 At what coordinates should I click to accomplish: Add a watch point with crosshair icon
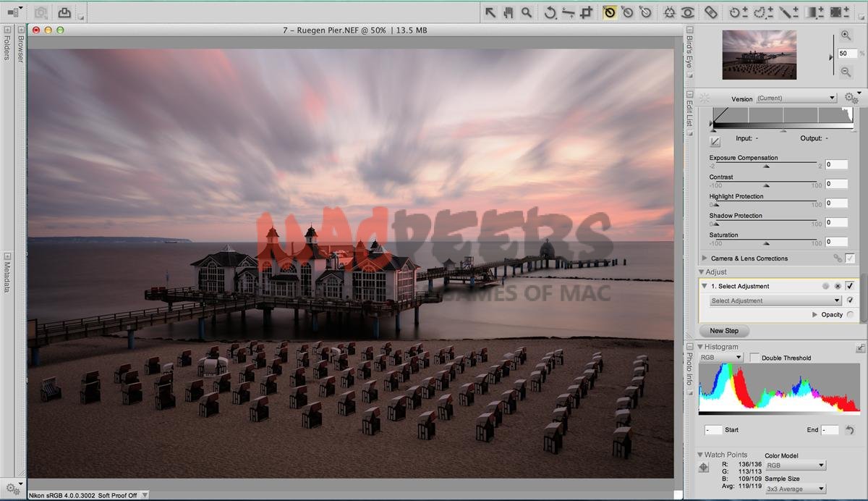(x=704, y=468)
